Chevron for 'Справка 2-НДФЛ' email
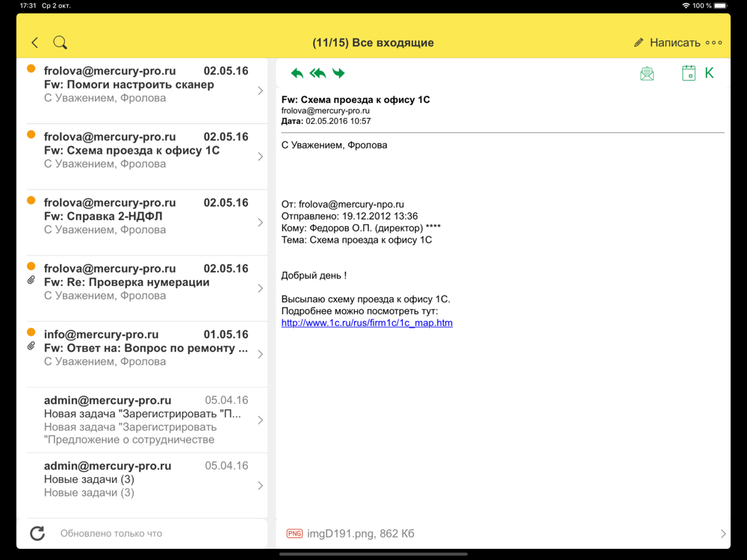The width and height of the screenshot is (747, 560). tap(260, 223)
